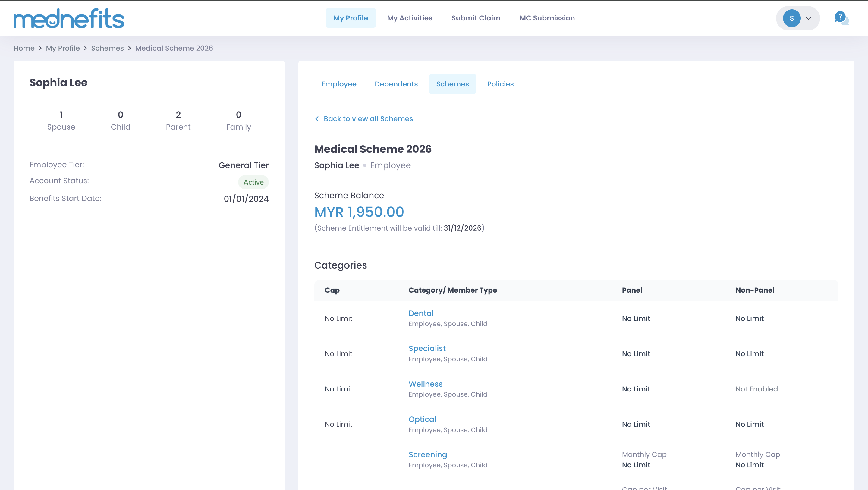Switch to the Dependents tab
868x490 pixels.
[396, 84]
